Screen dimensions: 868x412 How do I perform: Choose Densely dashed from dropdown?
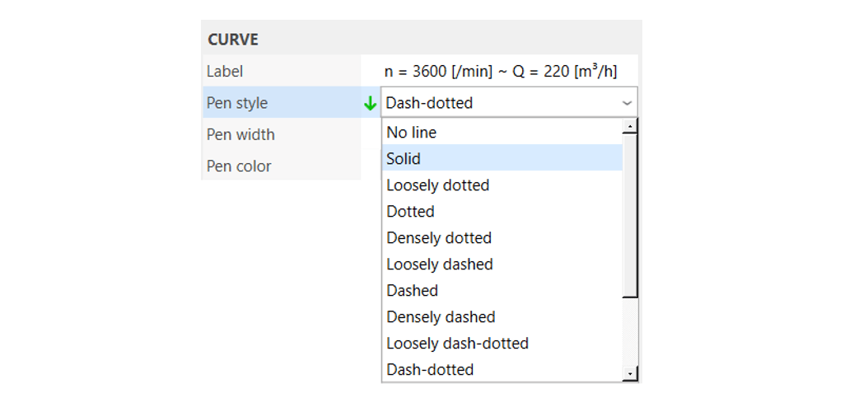point(502,316)
